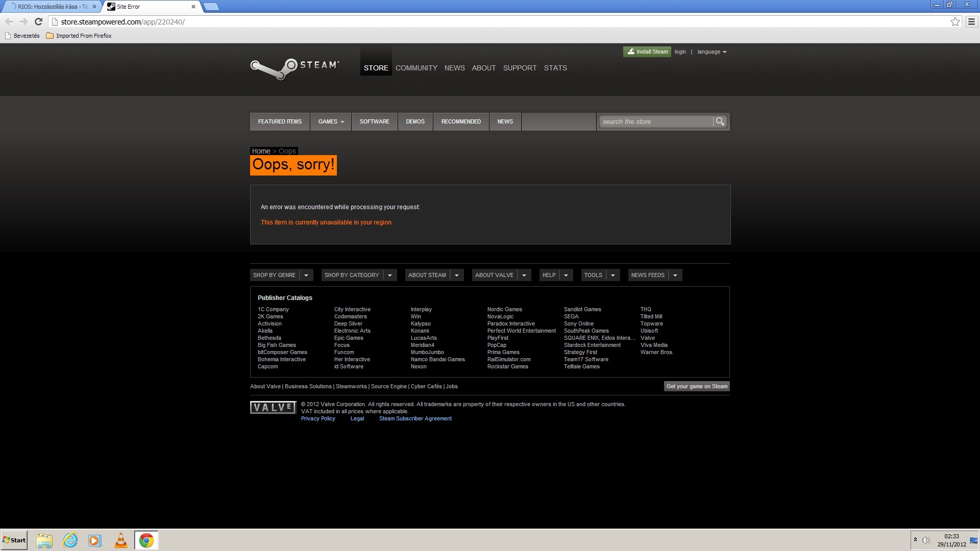Click the browser back arrow
980x551 pixels.
[9, 21]
